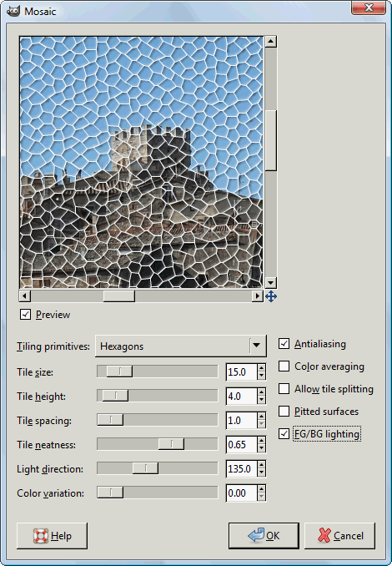Screen dimensions: 392x566
Task: Click the preview navigation cross-arrows icon
Action: point(271,296)
